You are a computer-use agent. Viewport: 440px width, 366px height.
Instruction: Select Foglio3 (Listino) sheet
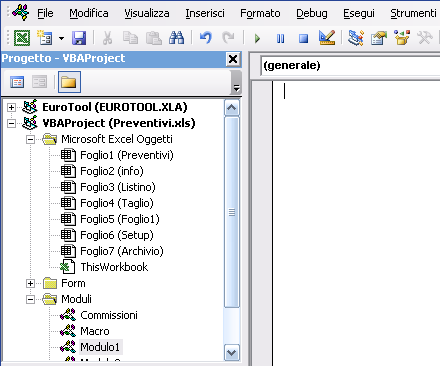118,187
